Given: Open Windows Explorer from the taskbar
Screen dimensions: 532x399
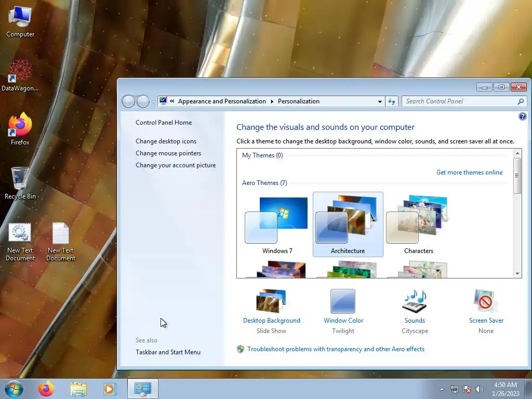Looking at the screenshot, I should pyautogui.click(x=78, y=389).
